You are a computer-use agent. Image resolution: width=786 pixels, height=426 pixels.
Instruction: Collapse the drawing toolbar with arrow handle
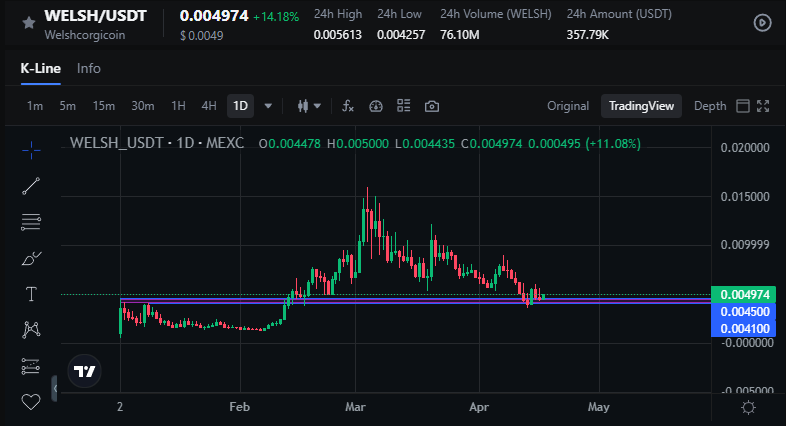click(55, 388)
